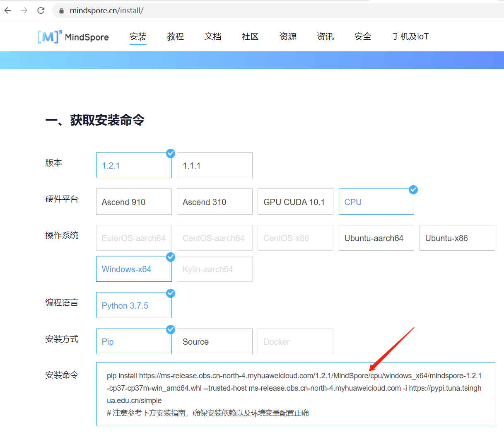Choose Ascend 910 hardware platform

pos(134,202)
